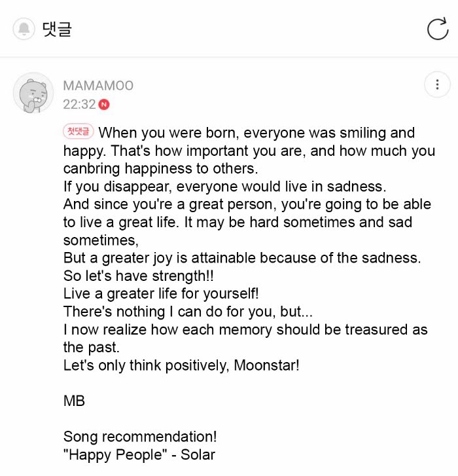Viewport: 458px width, 476px height.
Task: Click the 첫댓글 first-comment badge
Action: click(x=79, y=132)
